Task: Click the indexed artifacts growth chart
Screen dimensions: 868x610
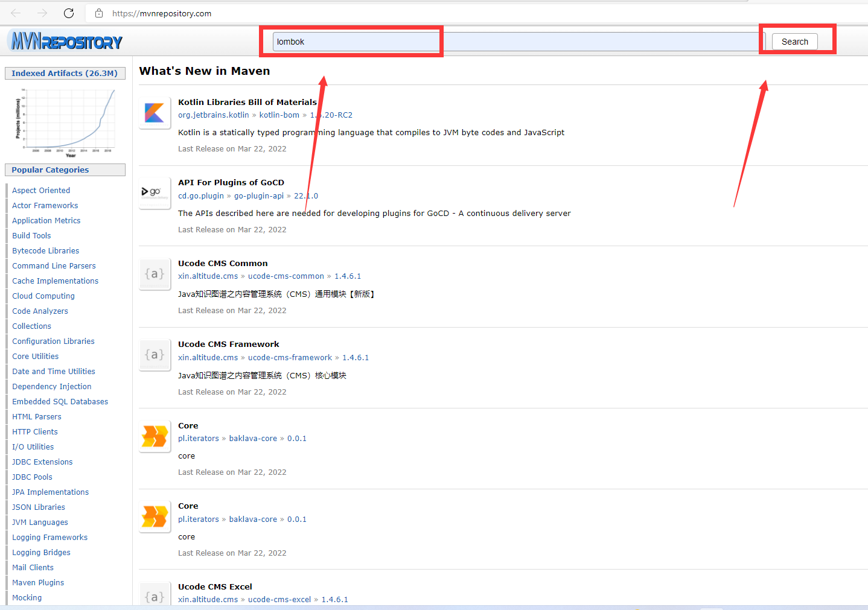Action: click(65, 122)
